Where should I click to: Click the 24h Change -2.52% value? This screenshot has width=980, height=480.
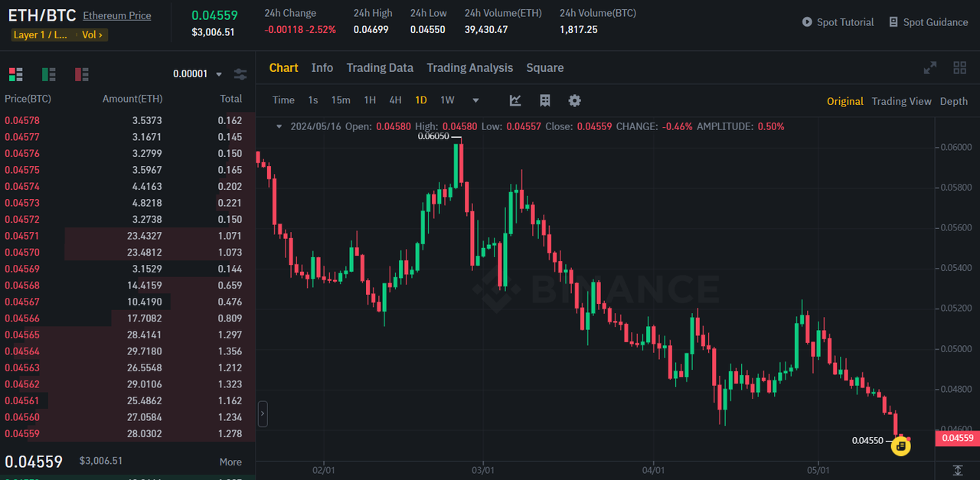coord(321,29)
